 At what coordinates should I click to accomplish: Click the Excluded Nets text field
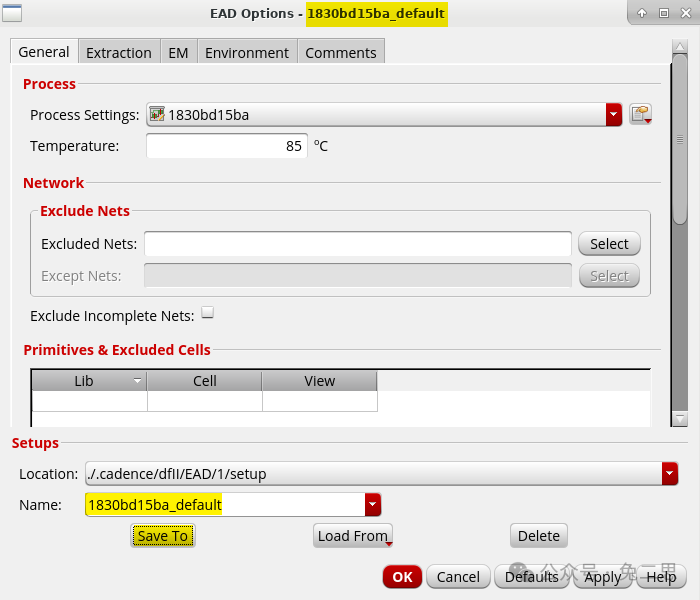point(358,244)
